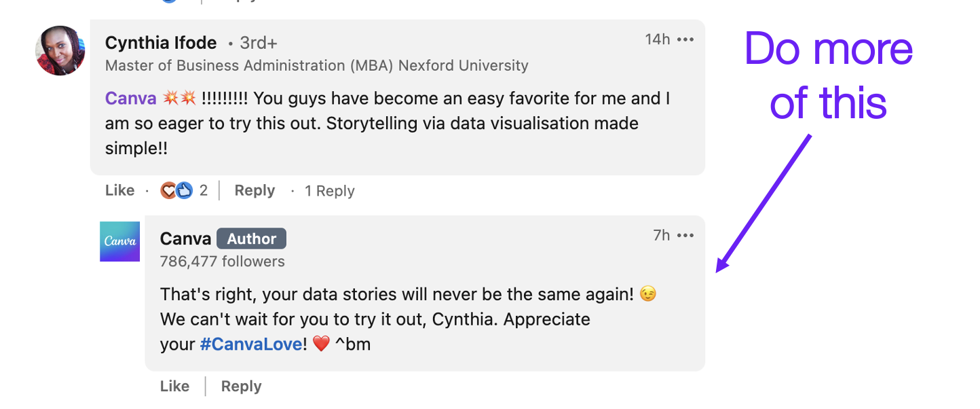Open the Canva company name link
Viewport: 980px width, 409px height.
coord(186,238)
